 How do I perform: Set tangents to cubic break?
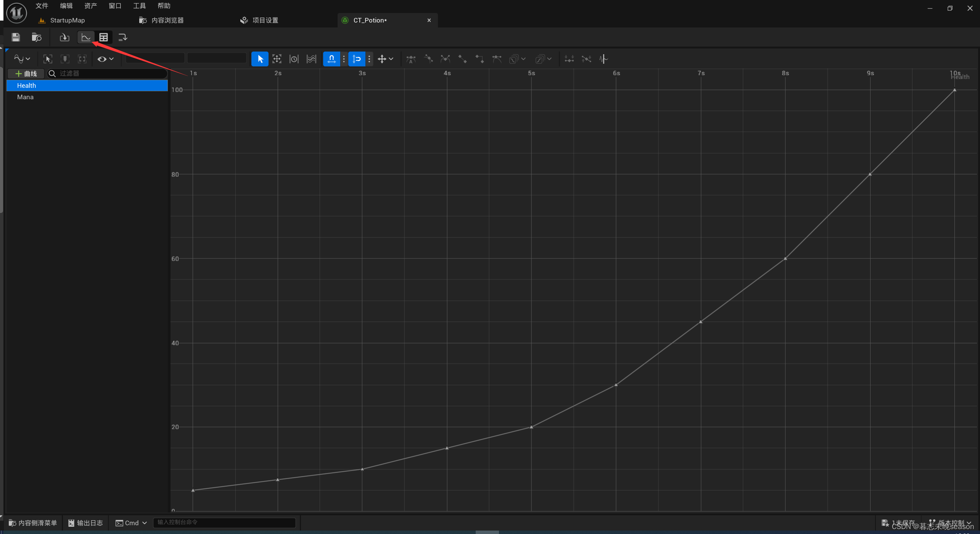pos(445,59)
